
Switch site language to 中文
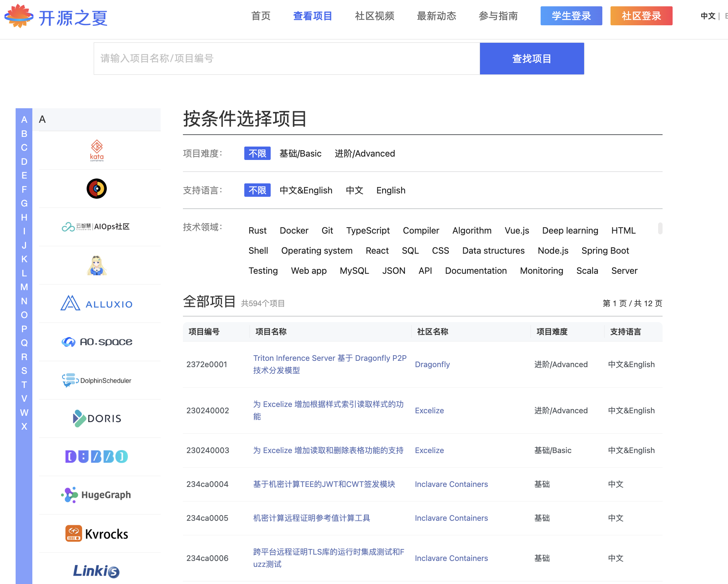point(708,16)
